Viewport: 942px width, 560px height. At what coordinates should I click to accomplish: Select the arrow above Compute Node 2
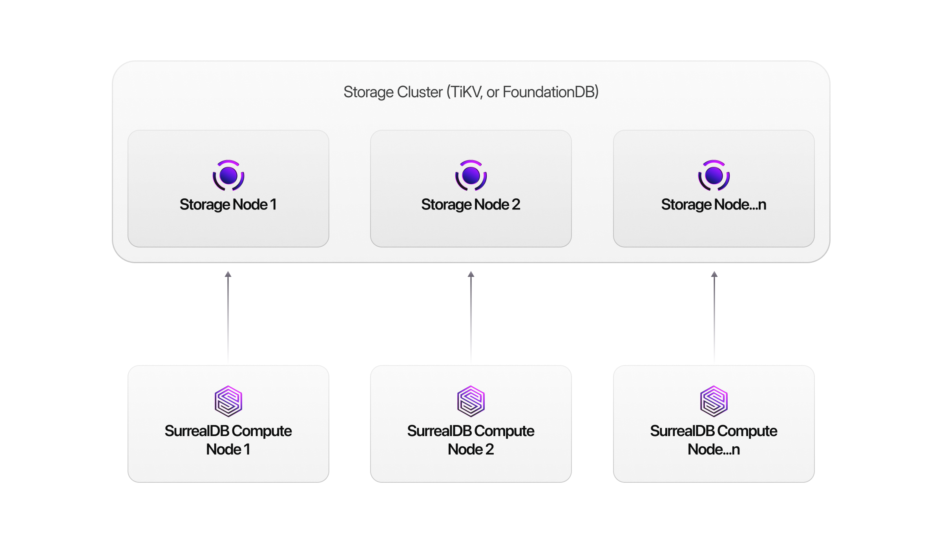pyautogui.click(x=471, y=314)
